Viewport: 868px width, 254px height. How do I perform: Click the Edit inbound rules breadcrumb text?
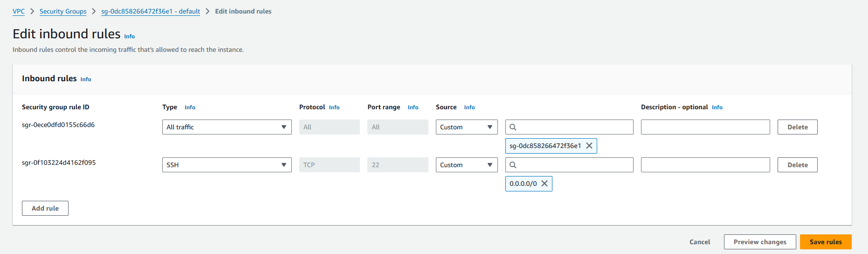point(243,11)
